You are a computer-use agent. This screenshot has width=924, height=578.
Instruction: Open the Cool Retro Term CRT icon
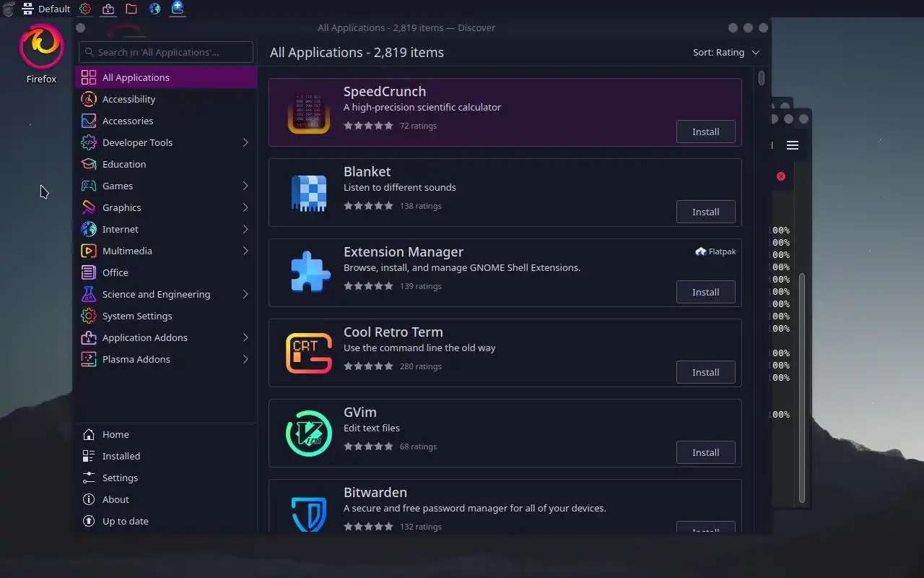pyautogui.click(x=309, y=353)
